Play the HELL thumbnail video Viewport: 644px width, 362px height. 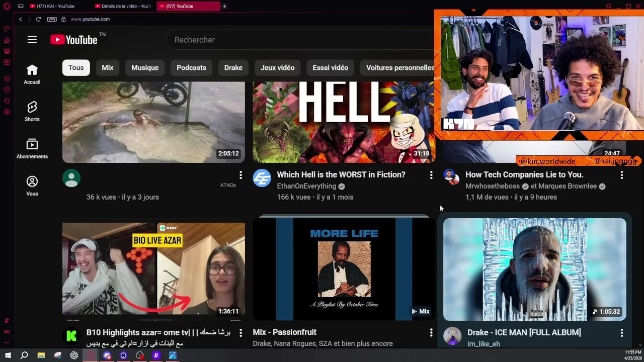click(x=344, y=122)
